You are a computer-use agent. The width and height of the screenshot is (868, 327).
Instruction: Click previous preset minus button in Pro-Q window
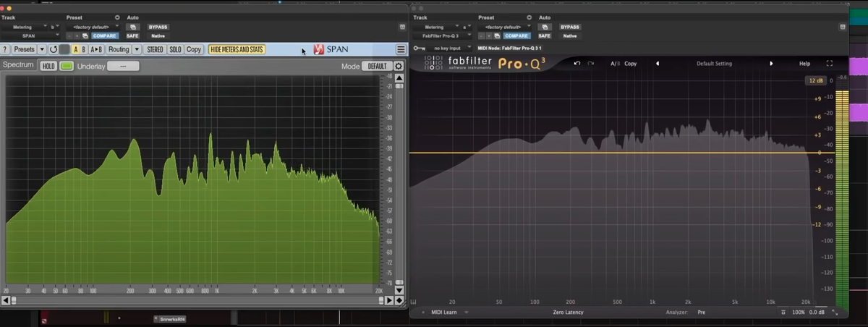tap(482, 35)
